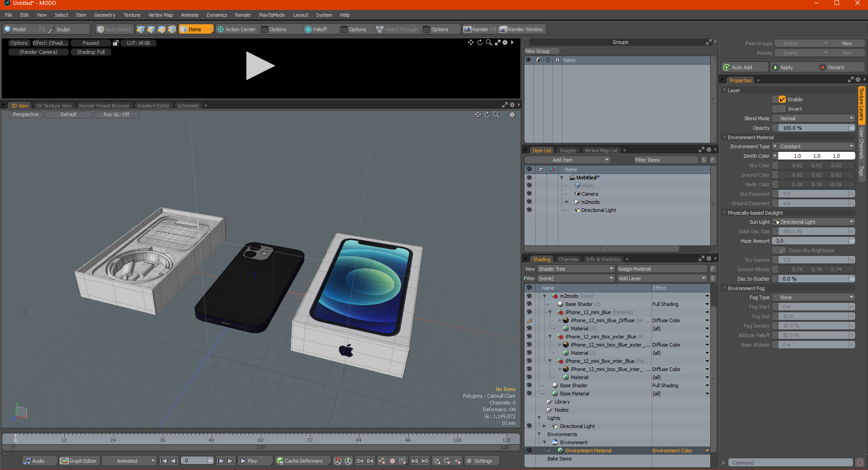Switch to the UV Texture View tab
Screen dimensions: 868x470
coord(54,106)
